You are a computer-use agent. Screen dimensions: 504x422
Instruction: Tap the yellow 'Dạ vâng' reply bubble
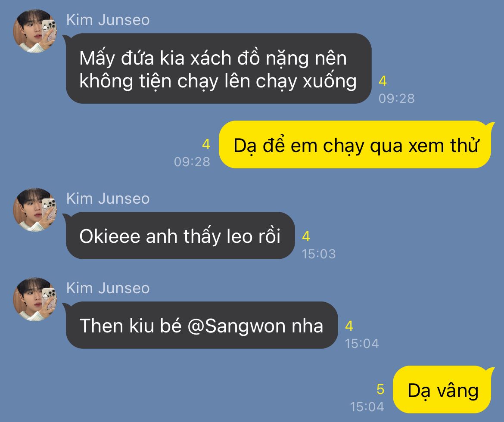point(442,390)
